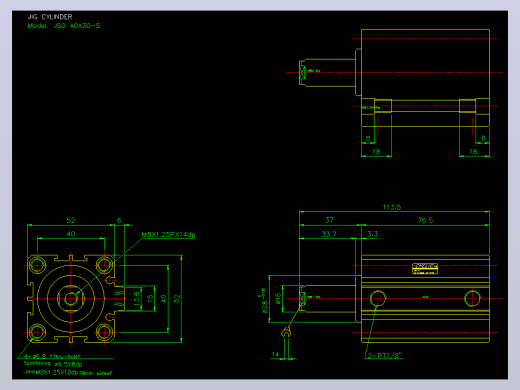Pick the M8X1.25X10dp both sides note

point(68,372)
